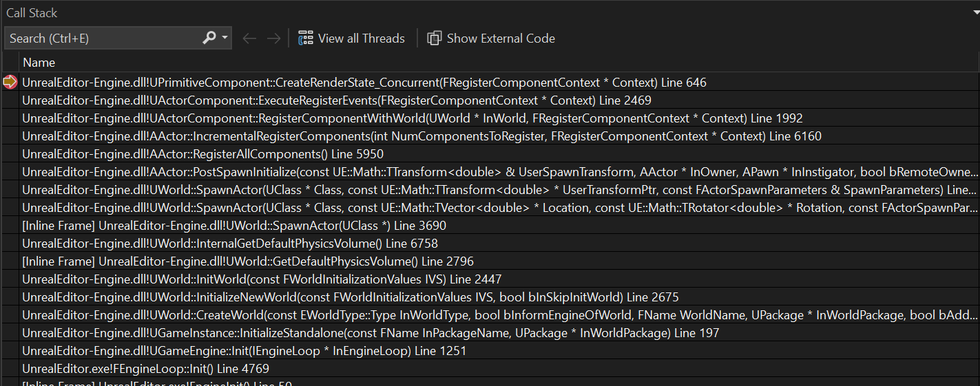Click the Name column header

click(x=39, y=63)
